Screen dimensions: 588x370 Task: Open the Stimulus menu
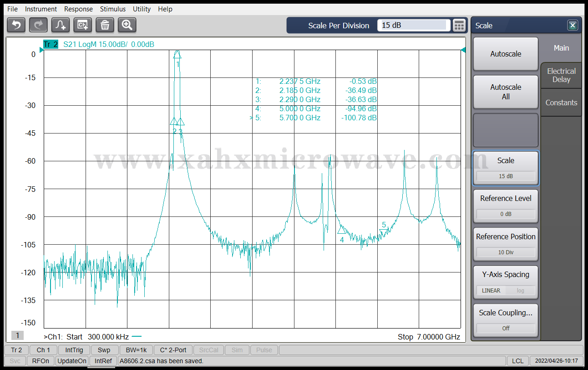click(113, 9)
